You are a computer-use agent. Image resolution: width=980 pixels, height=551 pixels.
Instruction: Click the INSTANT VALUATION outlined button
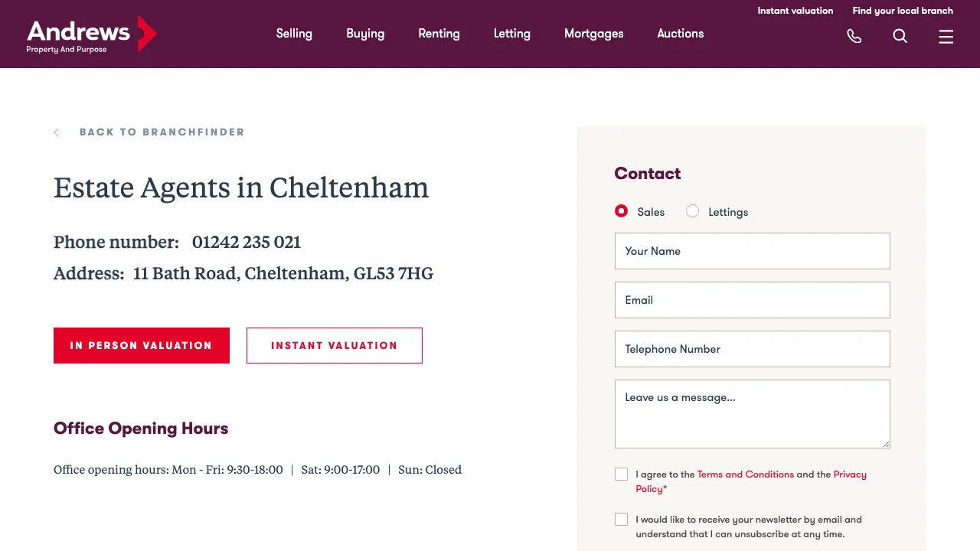click(x=334, y=345)
